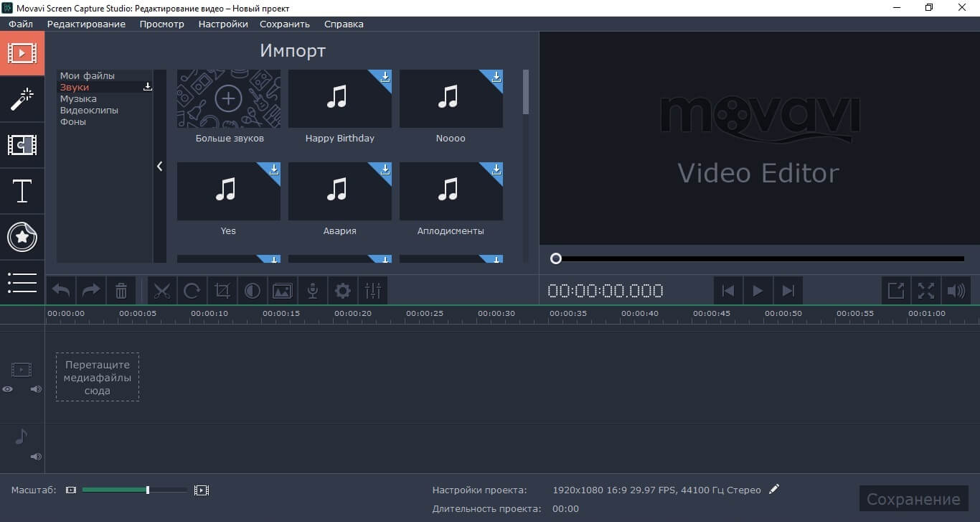Select the Видеоклипы category
Image resolution: width=980 pixels, height=522 pixels.
coord(89,110)
